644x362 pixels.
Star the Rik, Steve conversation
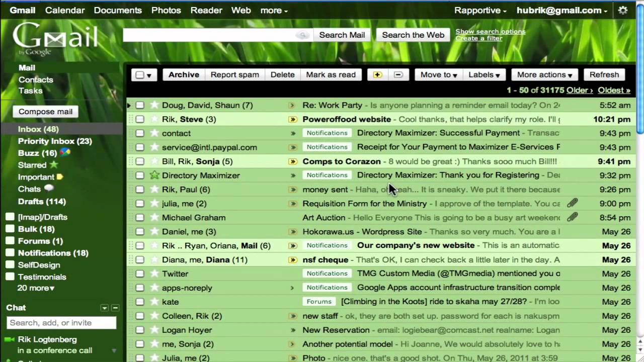(154, 119)
